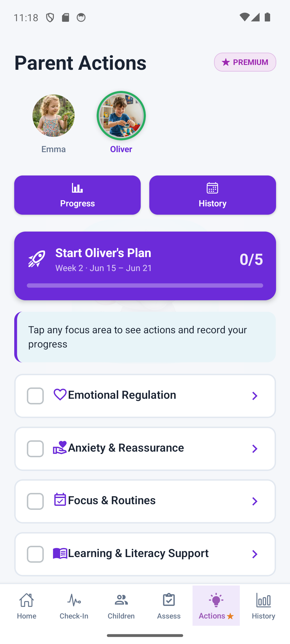Open Learning & Literacy Support chevron

(255, 554)
